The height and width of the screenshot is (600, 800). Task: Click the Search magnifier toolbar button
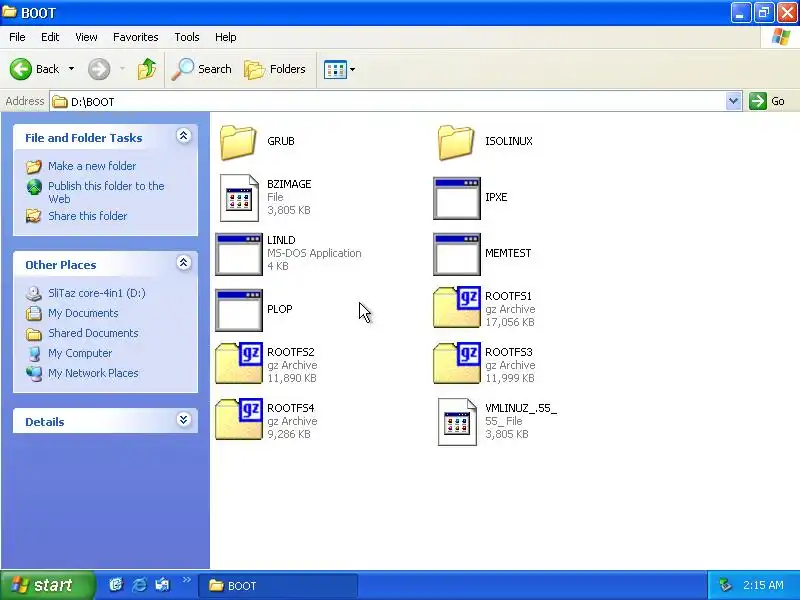(x=202, y=69)
